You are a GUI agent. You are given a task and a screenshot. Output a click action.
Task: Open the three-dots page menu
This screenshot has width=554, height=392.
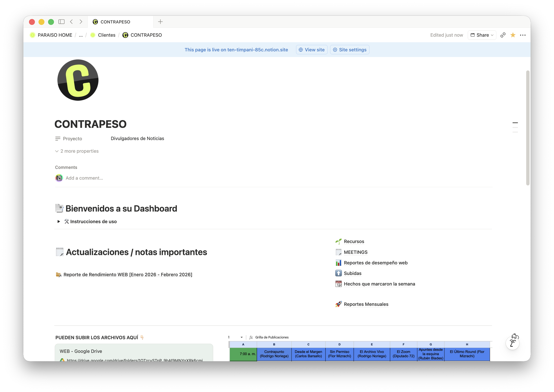[x=523, y=35]
